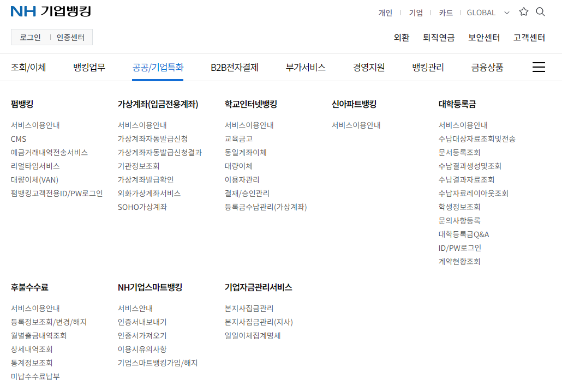The width and height of the screenshot is (562, 392).
Task: Open 인증서내보내기 link
Action: coord(142,322)
